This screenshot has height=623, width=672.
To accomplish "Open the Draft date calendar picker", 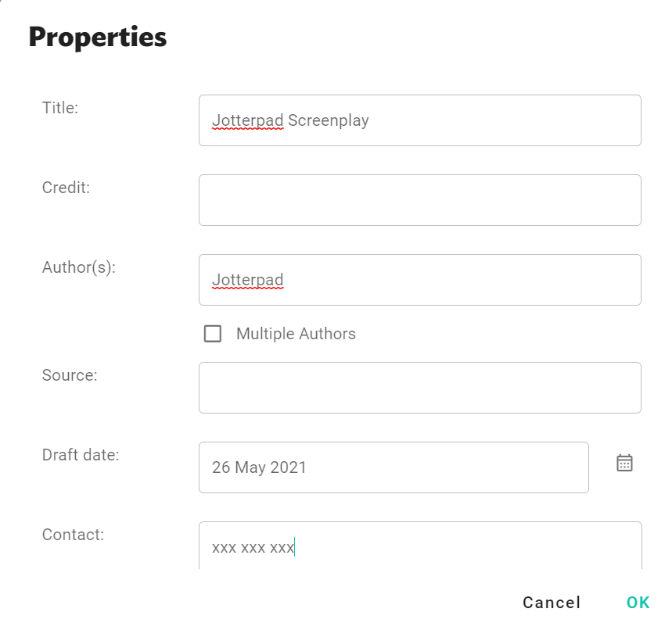I will pos(624,463).
